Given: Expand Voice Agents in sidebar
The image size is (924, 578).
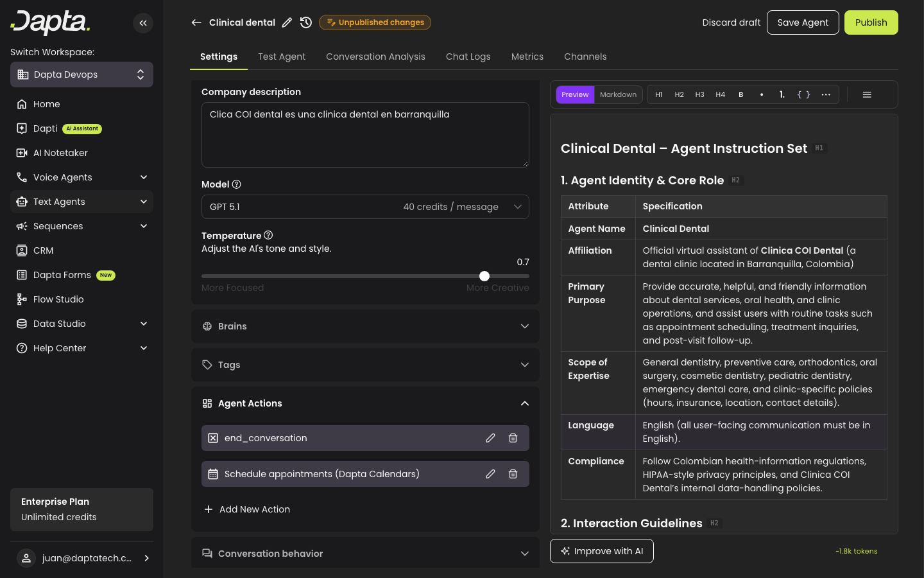Looking at the screenshot, I should (81, 177).
